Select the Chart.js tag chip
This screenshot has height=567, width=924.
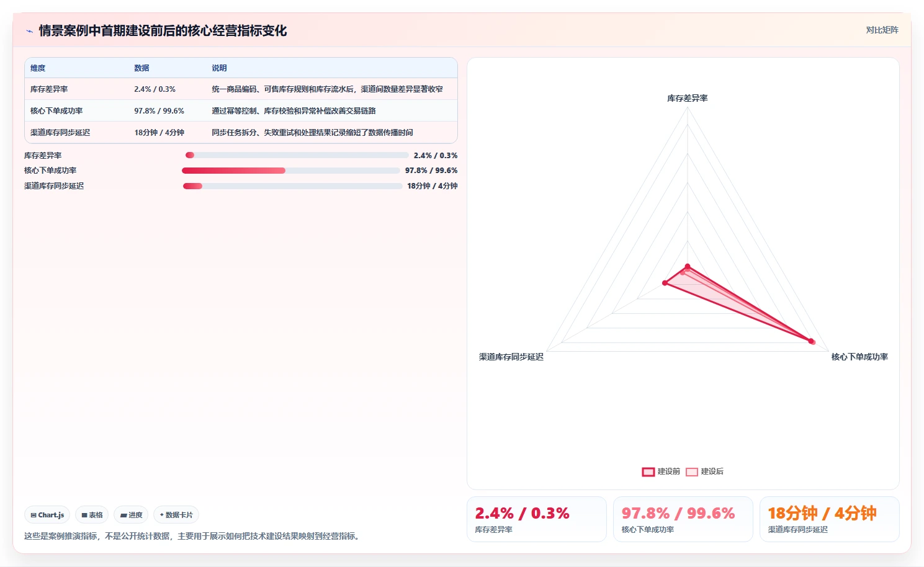(47, 515)
